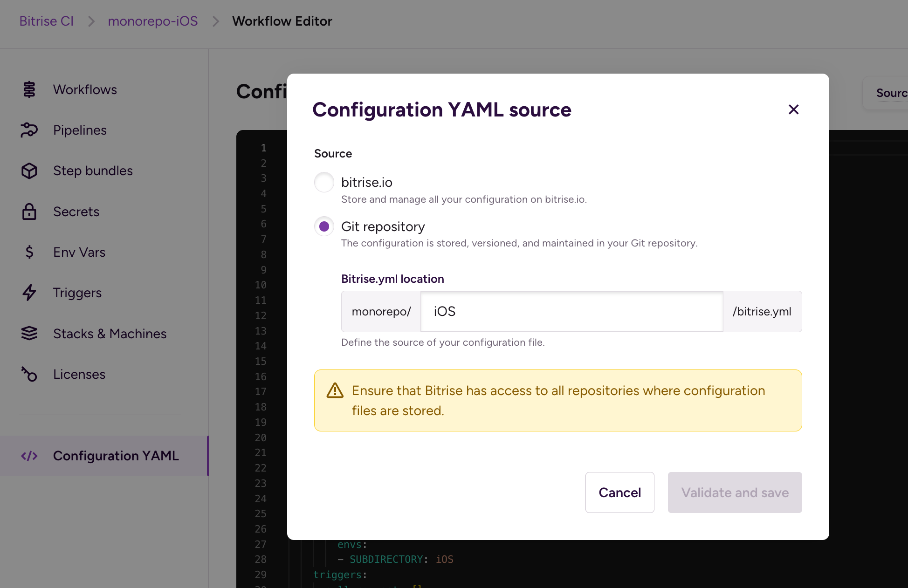908x588 pixels.
Task: Click line number 14 in the editor gutter
Action: (261, 346)
